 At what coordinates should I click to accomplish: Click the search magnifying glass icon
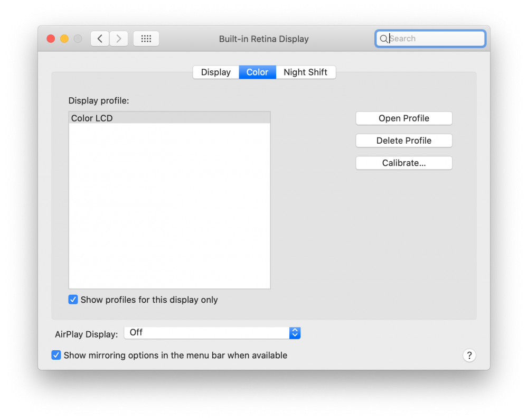pyautogui.click(x=384, y=39)
